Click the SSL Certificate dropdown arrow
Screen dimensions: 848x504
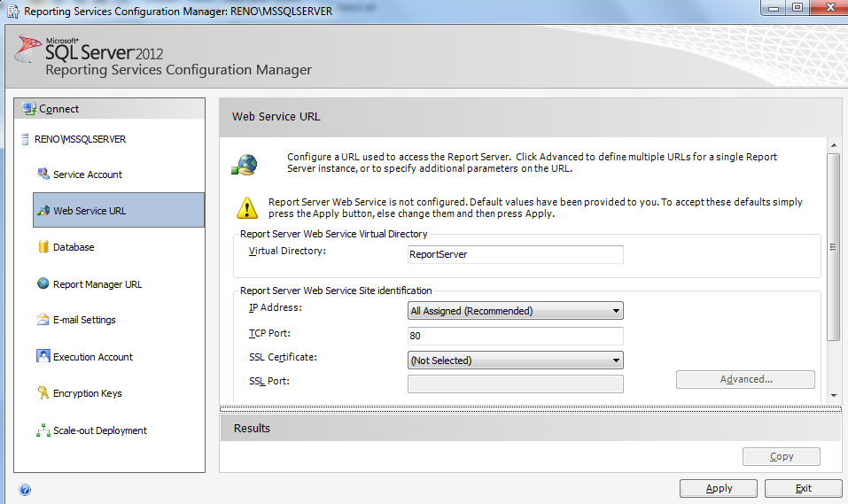coord(616,361)
